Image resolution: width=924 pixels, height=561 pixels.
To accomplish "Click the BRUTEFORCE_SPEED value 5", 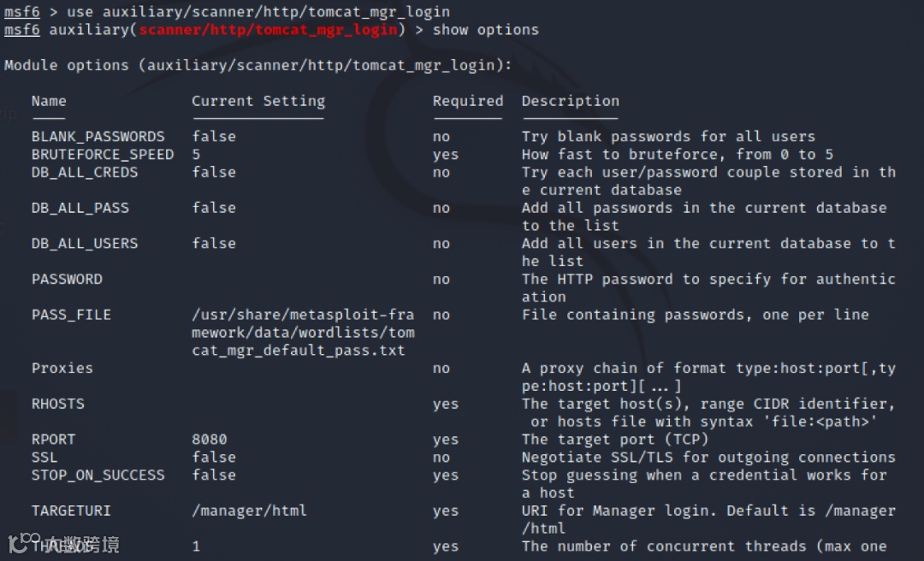I will 197,155.
